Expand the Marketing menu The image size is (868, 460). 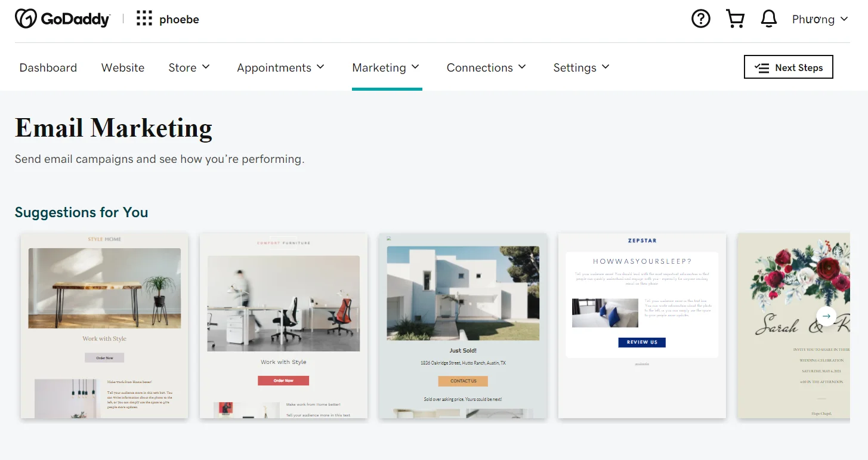[386, 67]
